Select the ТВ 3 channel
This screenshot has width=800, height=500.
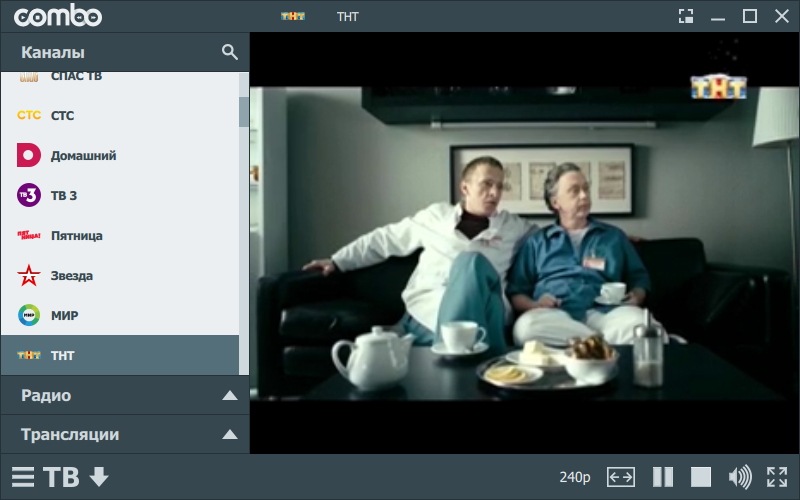[x=120, y=195]
